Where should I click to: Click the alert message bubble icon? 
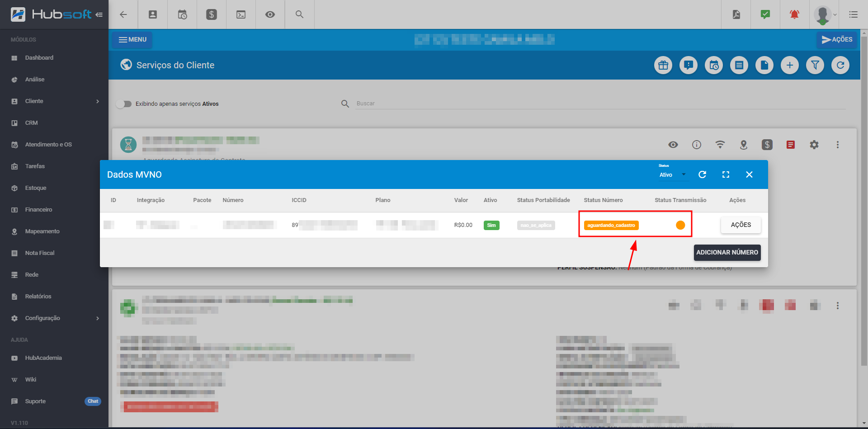click(x=689, y=65)
